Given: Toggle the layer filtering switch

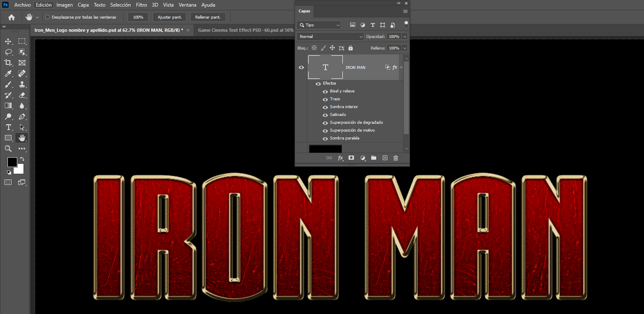Looking at the screenshot, I should tap(406, 24).
